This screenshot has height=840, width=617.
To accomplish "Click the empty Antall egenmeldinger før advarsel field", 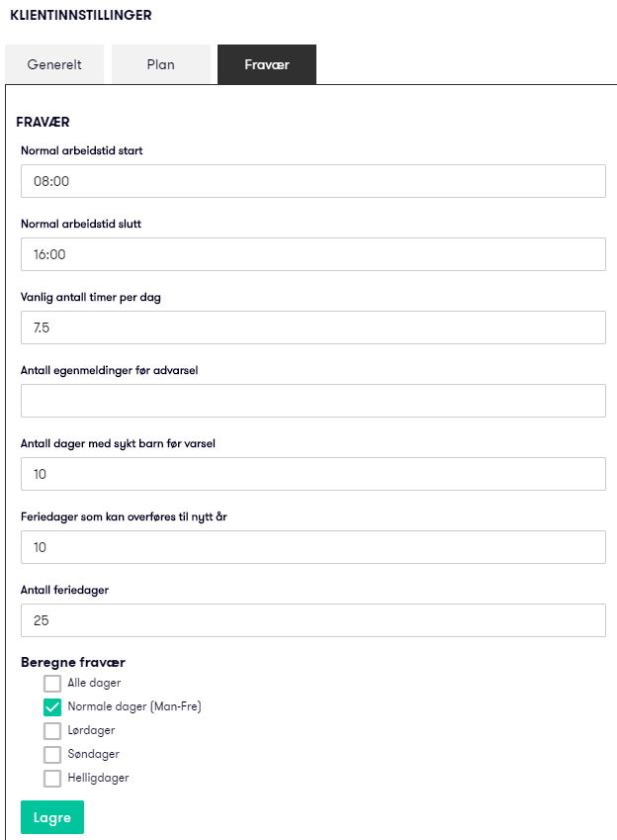I will click(312, 401).
